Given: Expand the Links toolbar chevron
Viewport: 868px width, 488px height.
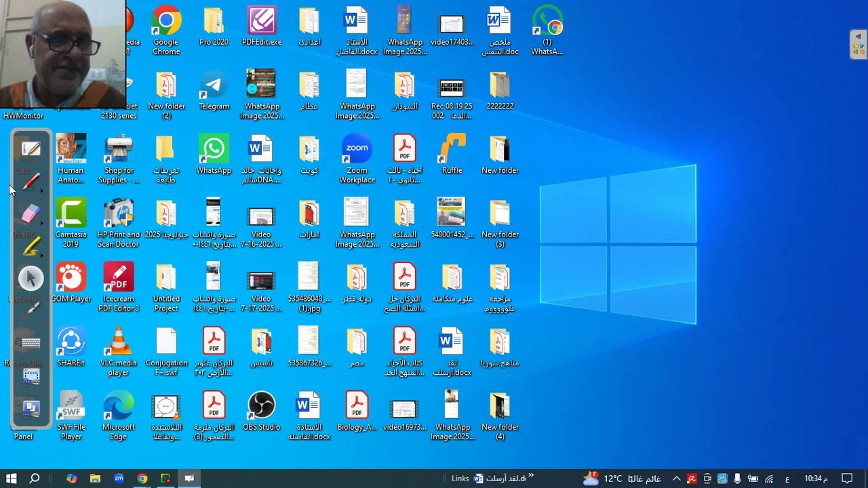Looking at the screenshot, I should coord(531,476).
